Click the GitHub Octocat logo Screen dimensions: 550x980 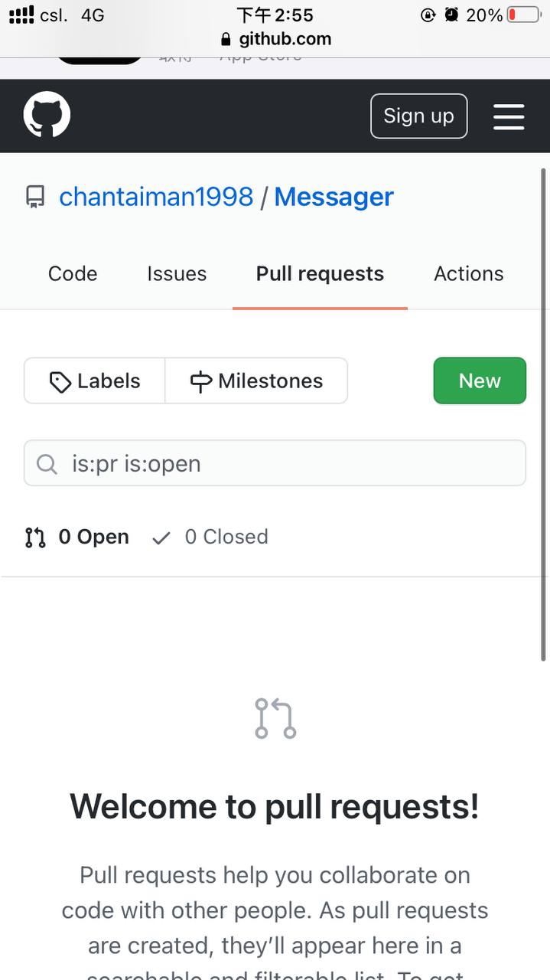pyautogui.click(x=47, y=116)
